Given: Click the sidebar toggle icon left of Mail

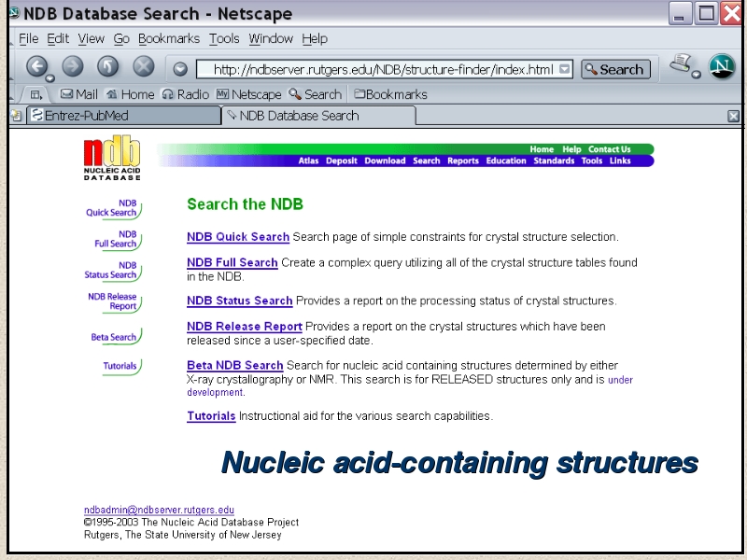Looking at the screenshot, I should [x=36, y=94].
